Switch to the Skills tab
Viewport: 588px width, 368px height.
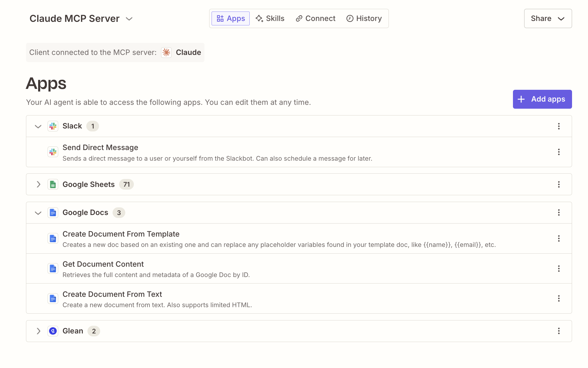(x=270, y=18)
